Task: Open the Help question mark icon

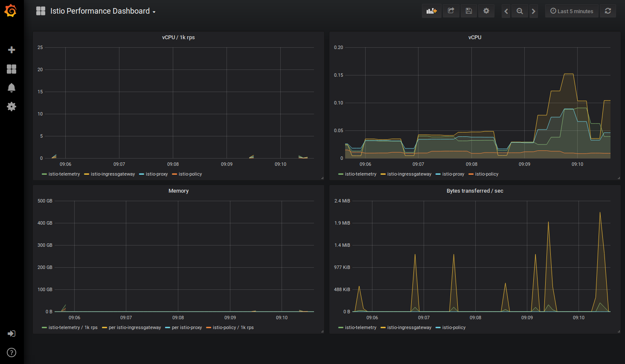Action: coord(12,352)
